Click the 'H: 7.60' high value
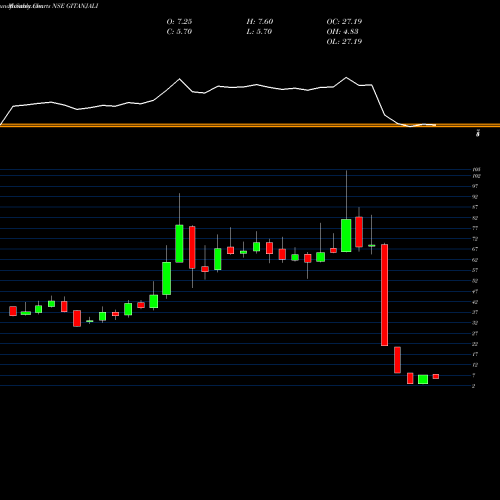The width and height of the screenshot is (500, 500). pos(260,22)
